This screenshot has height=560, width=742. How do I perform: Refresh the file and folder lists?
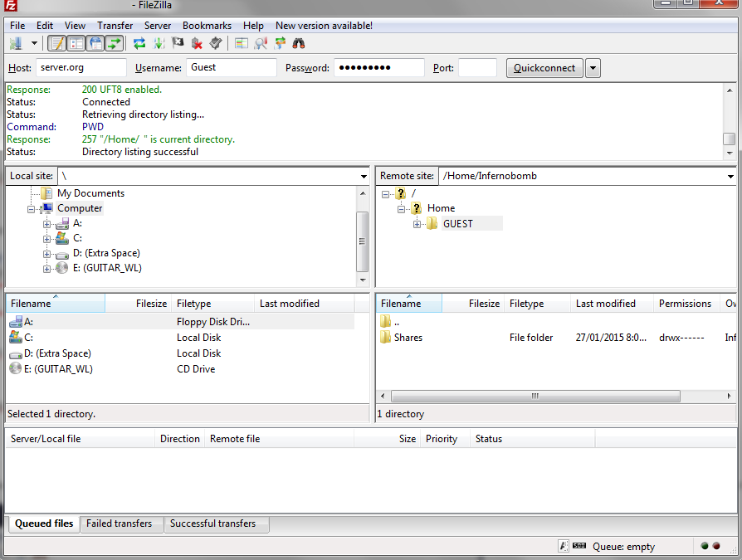point(139,43)
